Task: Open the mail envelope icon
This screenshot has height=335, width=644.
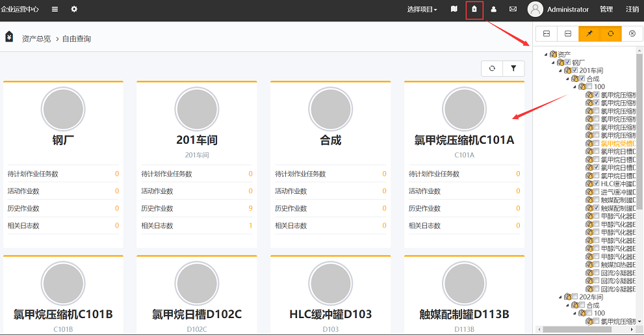Action: coord(513,10)
